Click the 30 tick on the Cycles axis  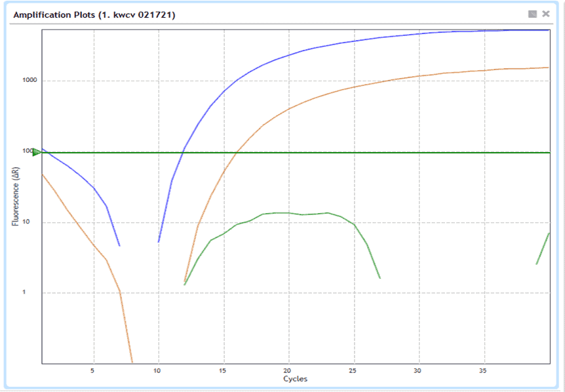point(419,370)
